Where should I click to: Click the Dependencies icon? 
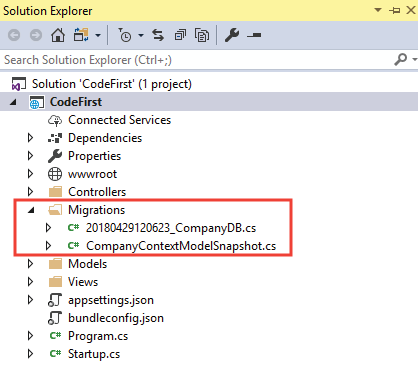point(55,138)
